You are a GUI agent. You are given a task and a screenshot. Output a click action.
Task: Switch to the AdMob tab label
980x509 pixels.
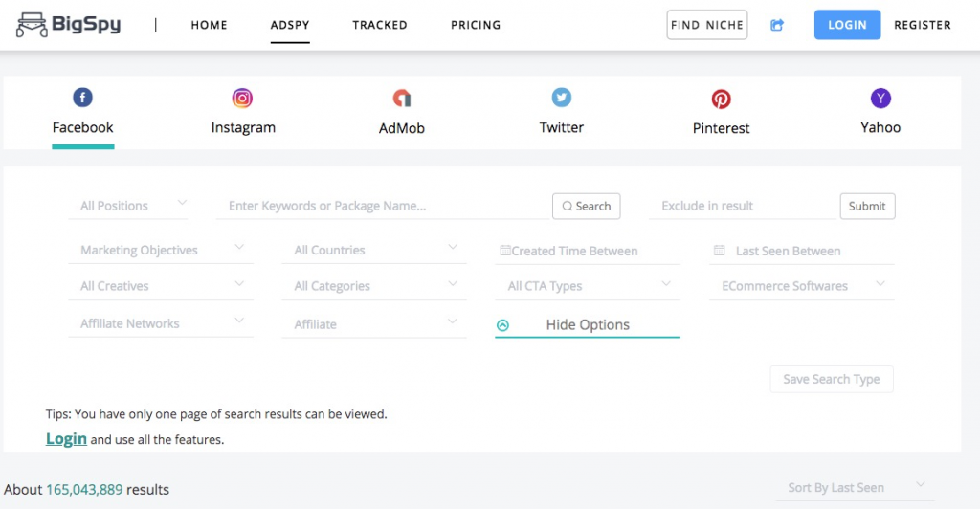click(x=401, y=128)
